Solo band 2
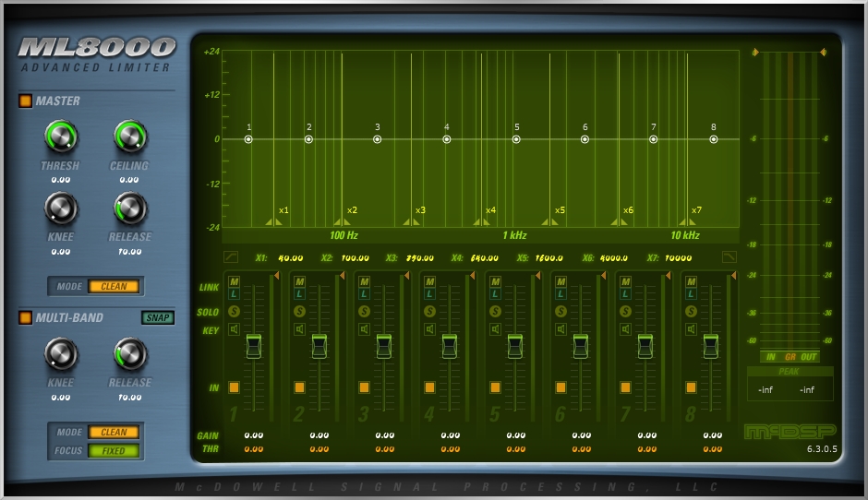 coord(299,312)
